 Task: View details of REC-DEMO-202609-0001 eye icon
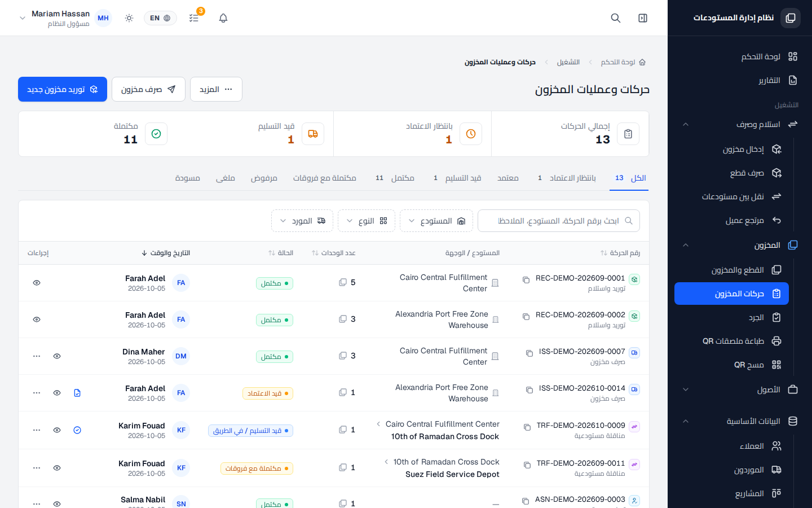coord(37,283)
